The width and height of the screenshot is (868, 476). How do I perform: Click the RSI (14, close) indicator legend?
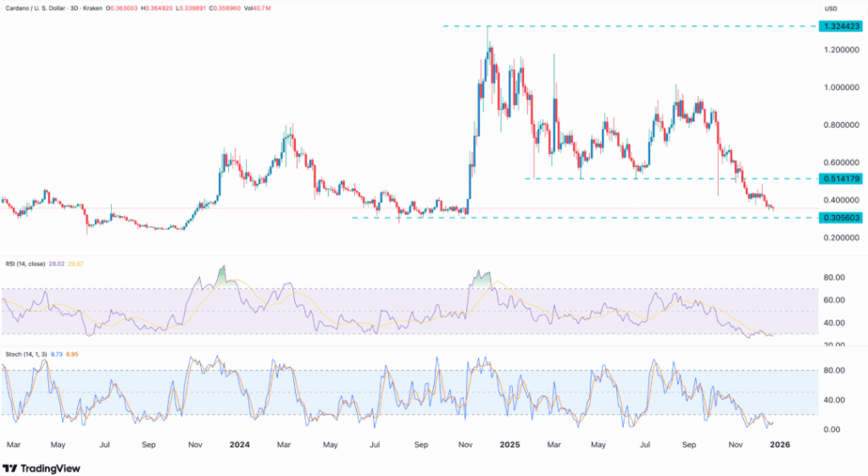pos(25,264)
